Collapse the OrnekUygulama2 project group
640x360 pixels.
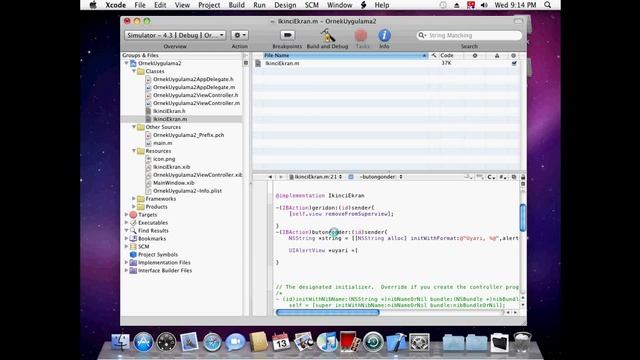point(127,63)
